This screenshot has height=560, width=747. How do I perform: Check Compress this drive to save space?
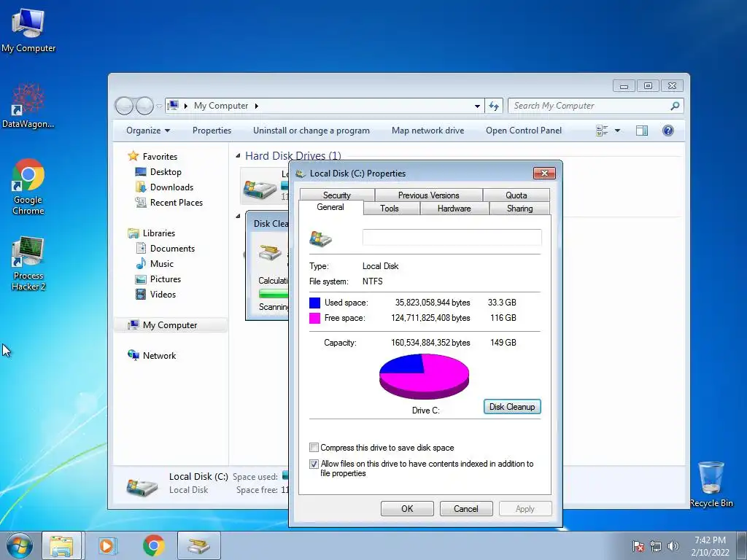(314, 448)
